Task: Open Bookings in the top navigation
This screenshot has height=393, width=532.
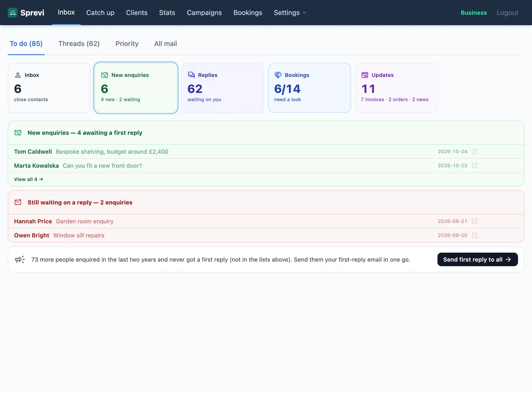Action: pos(248,13)
